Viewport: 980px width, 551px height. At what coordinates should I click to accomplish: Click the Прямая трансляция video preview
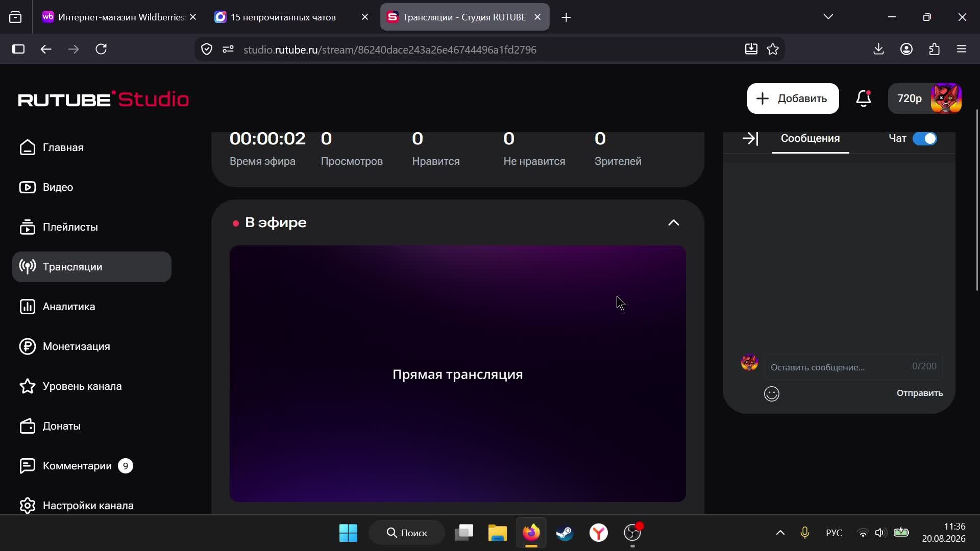click(x=457, y=374)
